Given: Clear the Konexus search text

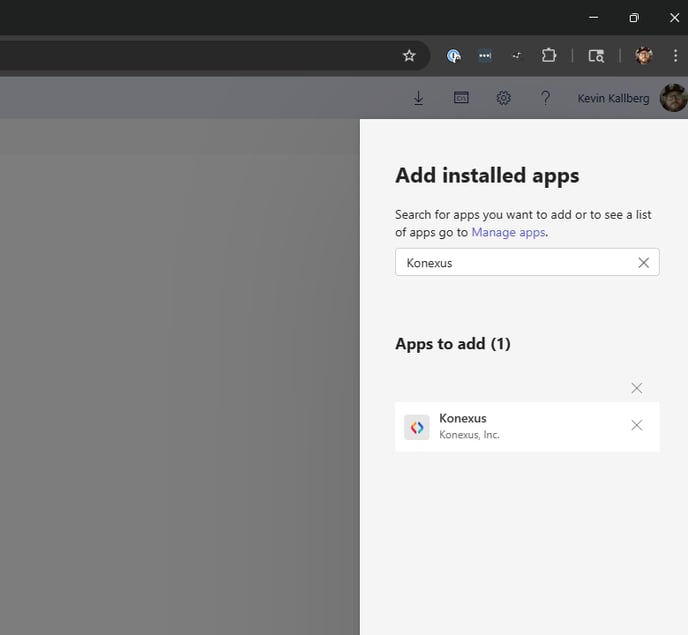Looking at the screenshot, I should point(643,262).
